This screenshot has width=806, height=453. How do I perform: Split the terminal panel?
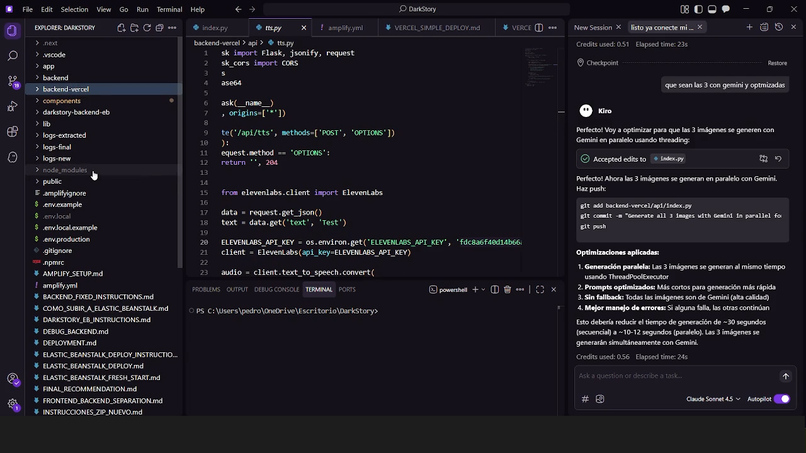(494, 289)
